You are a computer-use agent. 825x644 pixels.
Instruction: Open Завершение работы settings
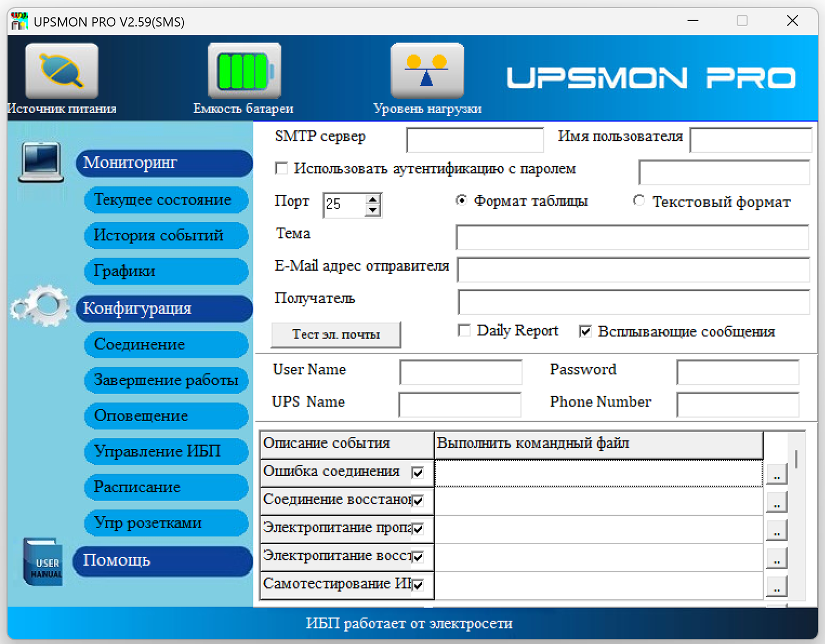click(x=166, y=380)
